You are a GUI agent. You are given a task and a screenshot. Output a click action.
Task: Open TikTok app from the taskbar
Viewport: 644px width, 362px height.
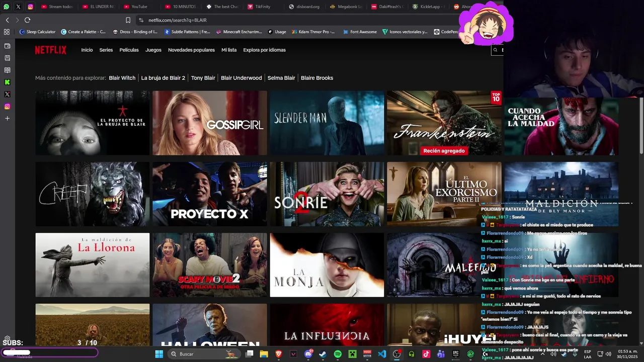426,354
